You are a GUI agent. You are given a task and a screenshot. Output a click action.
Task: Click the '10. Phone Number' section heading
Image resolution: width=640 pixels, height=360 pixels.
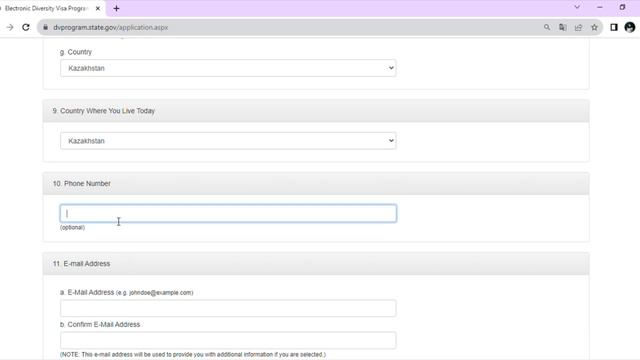click(82, 184)
